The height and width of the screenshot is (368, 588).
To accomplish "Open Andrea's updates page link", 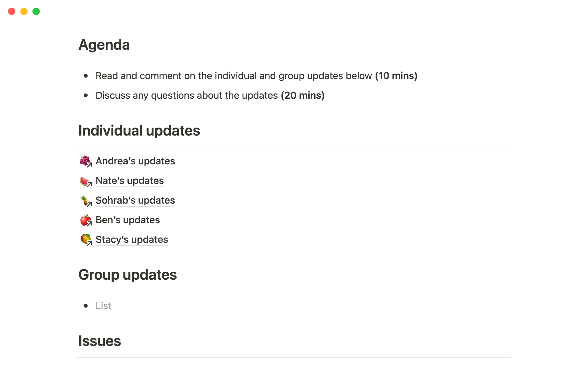I will tap(135, 161).
